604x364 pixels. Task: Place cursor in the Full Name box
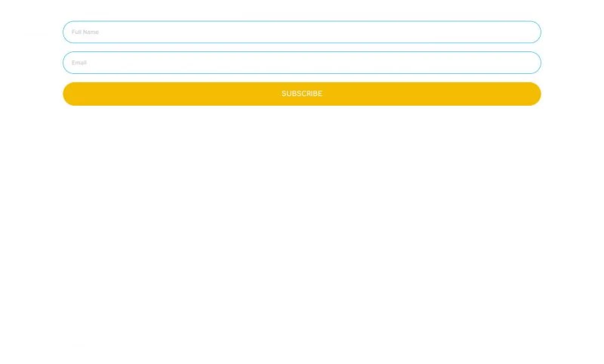point(301,32)
